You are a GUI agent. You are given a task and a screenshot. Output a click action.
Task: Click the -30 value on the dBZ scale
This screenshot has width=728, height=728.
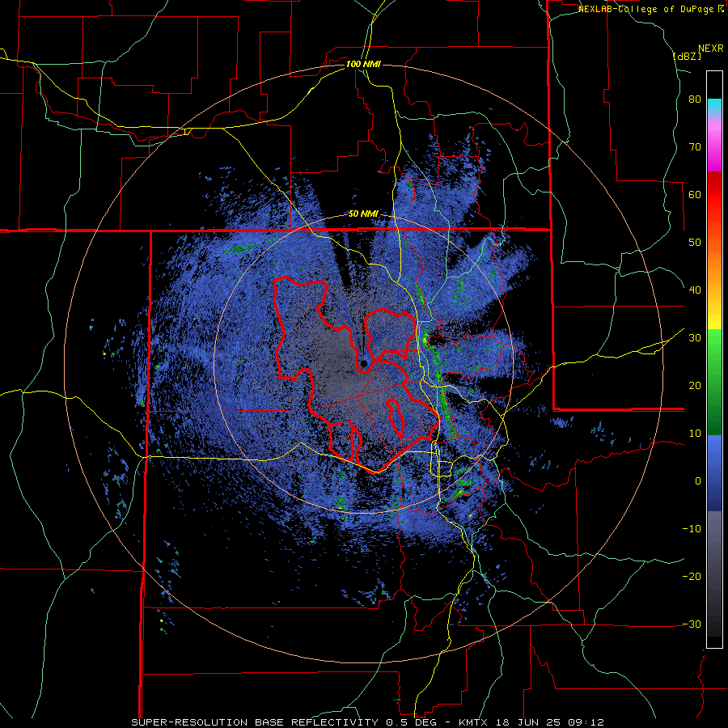click(692, 624)
